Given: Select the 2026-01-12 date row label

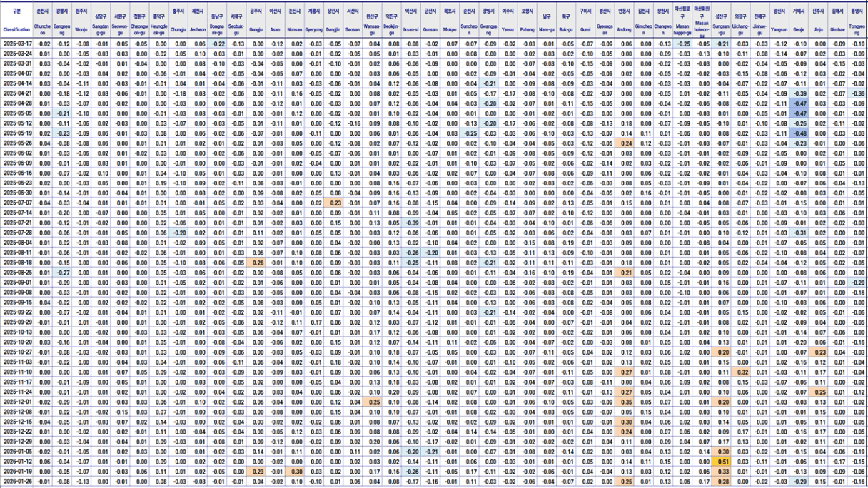Looking at the screenshot, I should click(17, 462).
